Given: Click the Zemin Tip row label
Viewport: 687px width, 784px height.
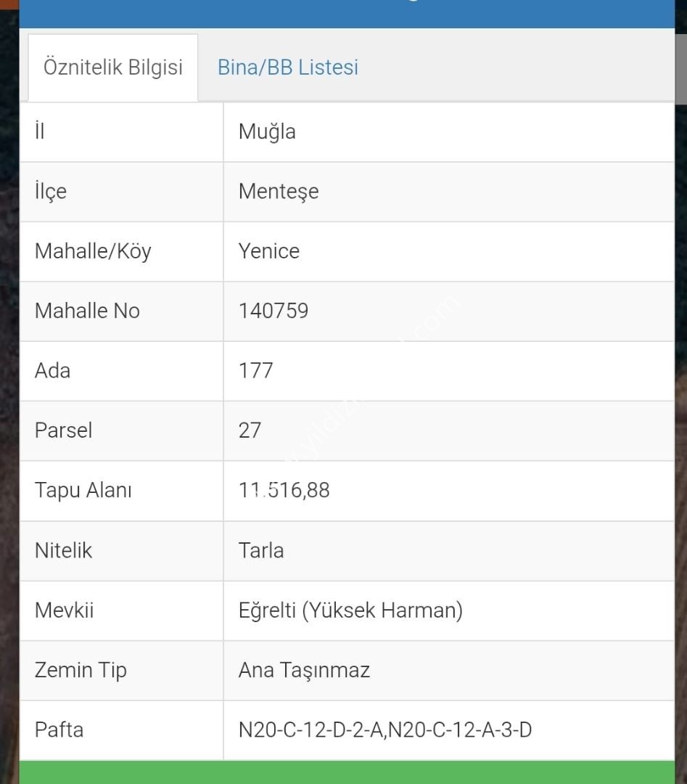Looking at the screenshot, I should pyautogui.click(x=81, y=670).
